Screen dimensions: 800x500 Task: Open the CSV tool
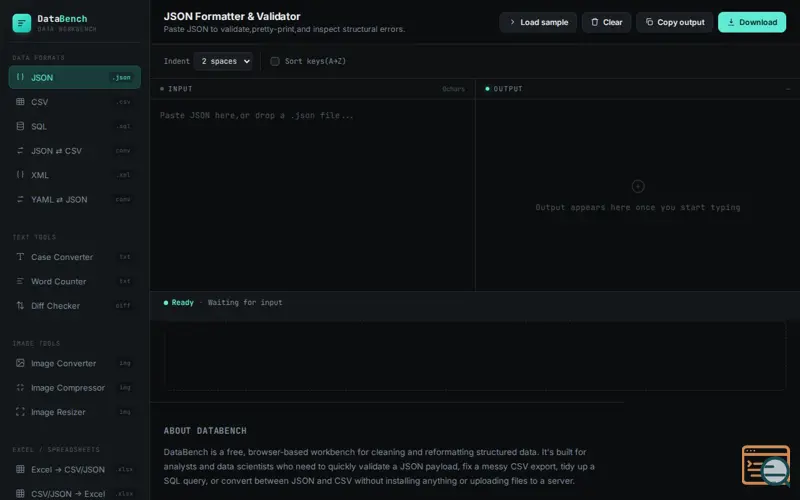click(74, 102)
